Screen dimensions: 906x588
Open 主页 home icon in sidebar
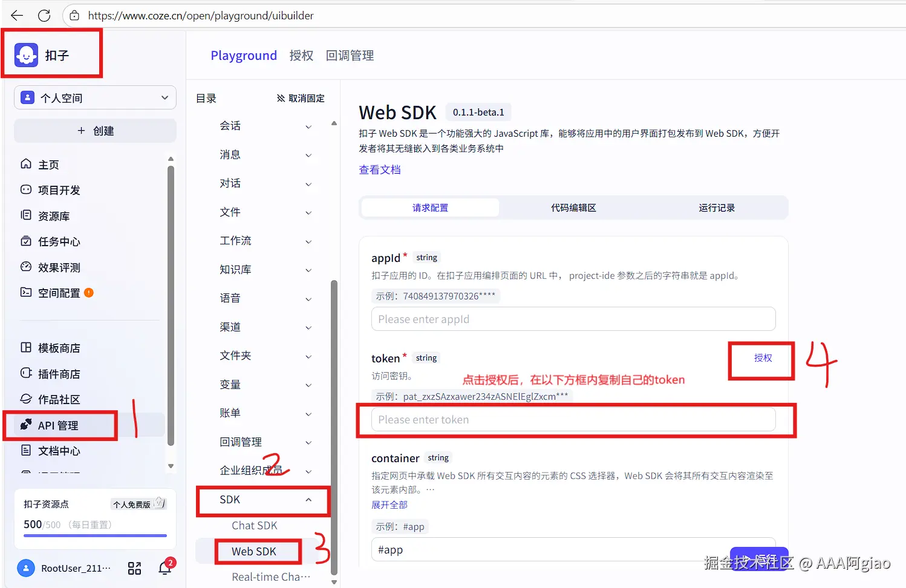click(x=26, y=164)
